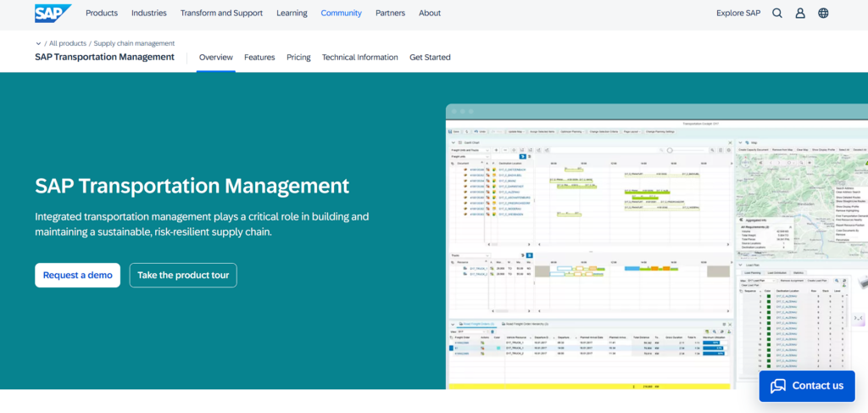
Task: Open the Products menu
Action: click(102, 14)
